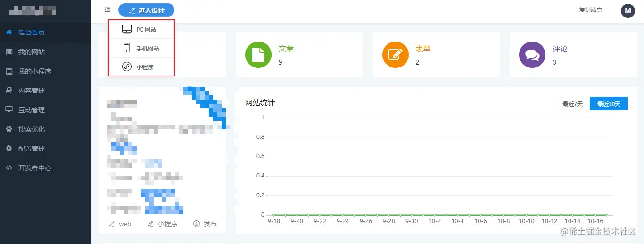Click the 复制站点 link
Image resolution: width=644 pixels, height=244 pixels.
(591, 10)
